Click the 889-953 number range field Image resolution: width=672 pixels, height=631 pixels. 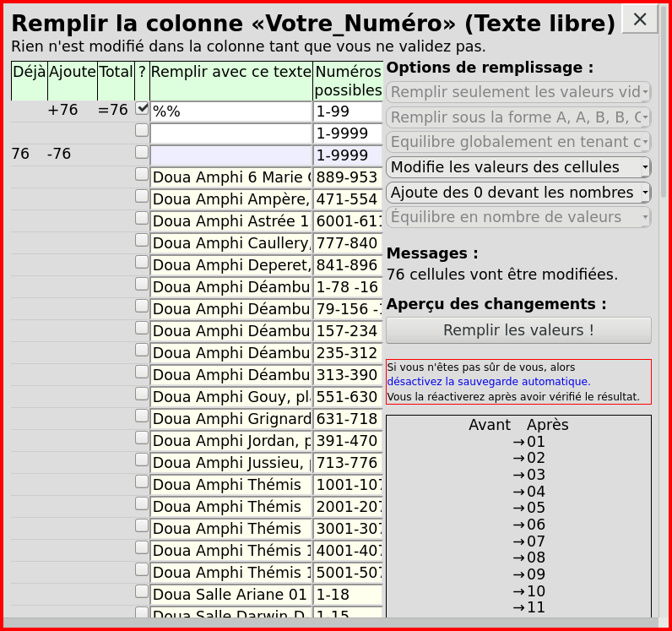pyautogui.click(x=348, y=177)
